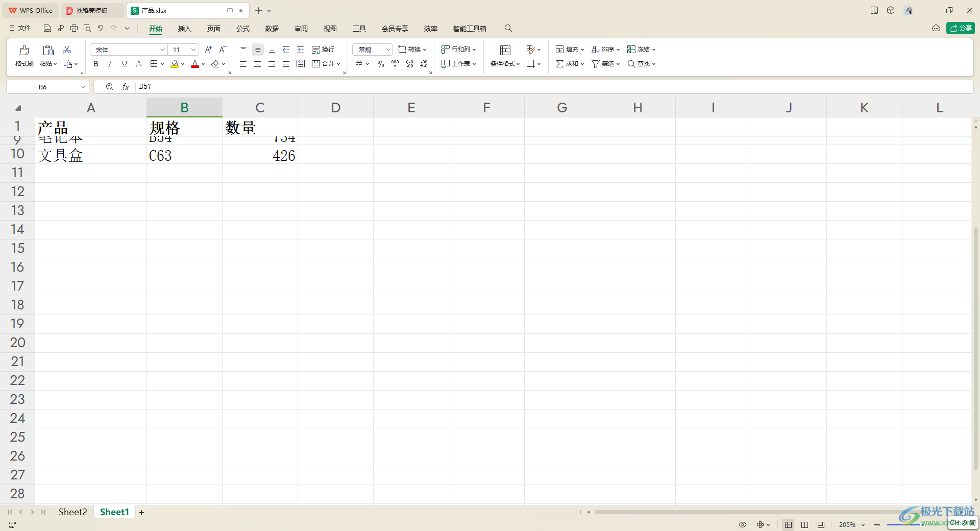
Task: Click the thousands separator icon
Action: (395, 64)
